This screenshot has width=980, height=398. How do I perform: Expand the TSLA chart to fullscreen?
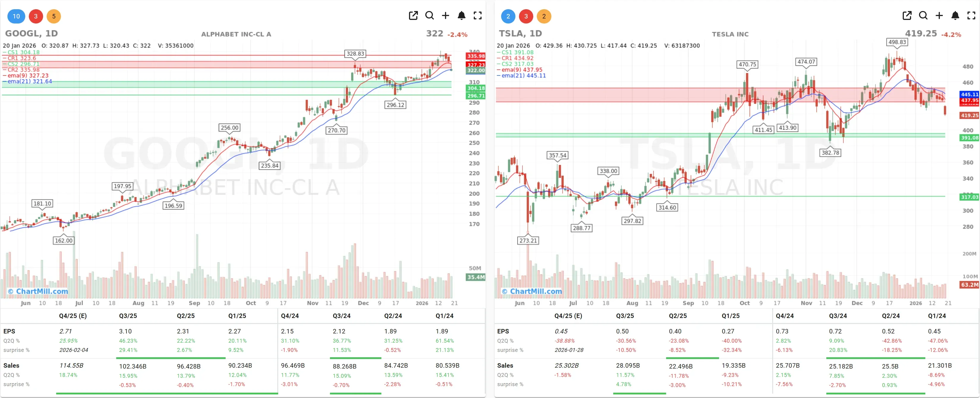point(971,16)
